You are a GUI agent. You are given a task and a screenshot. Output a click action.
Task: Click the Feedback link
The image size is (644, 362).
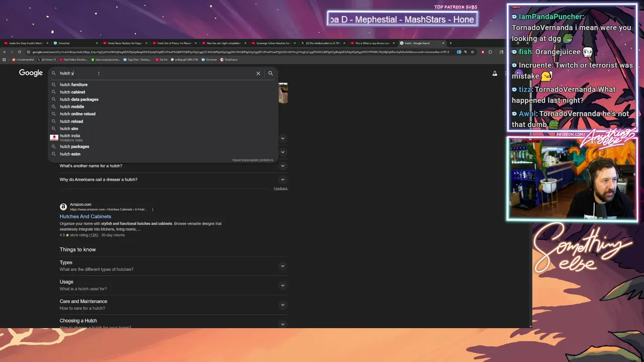tap(280, 189)
